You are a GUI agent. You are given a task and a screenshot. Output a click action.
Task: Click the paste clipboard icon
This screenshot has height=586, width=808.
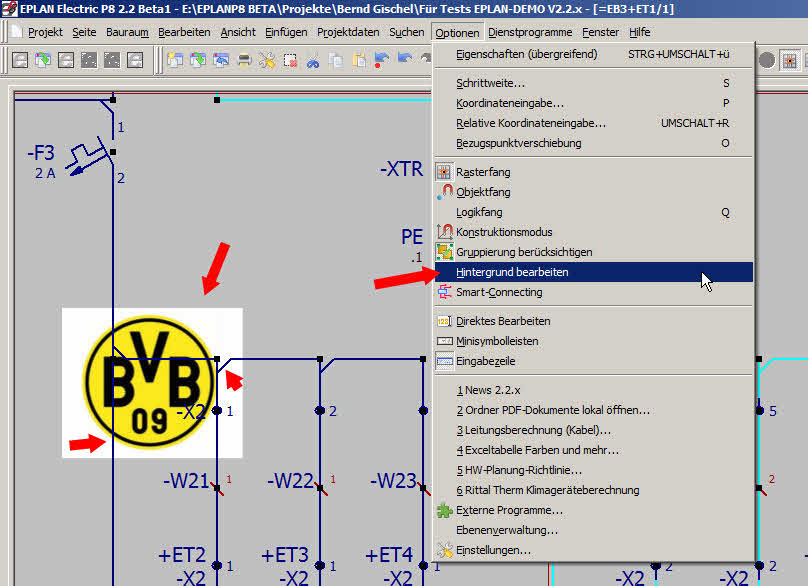coord(359,60)
